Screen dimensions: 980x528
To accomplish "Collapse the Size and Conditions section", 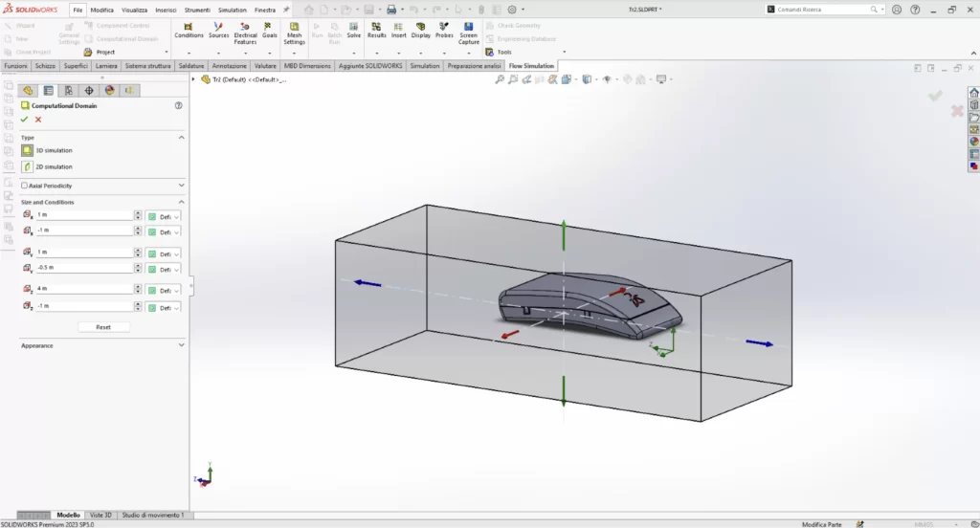I will click(x=182, y=202).
